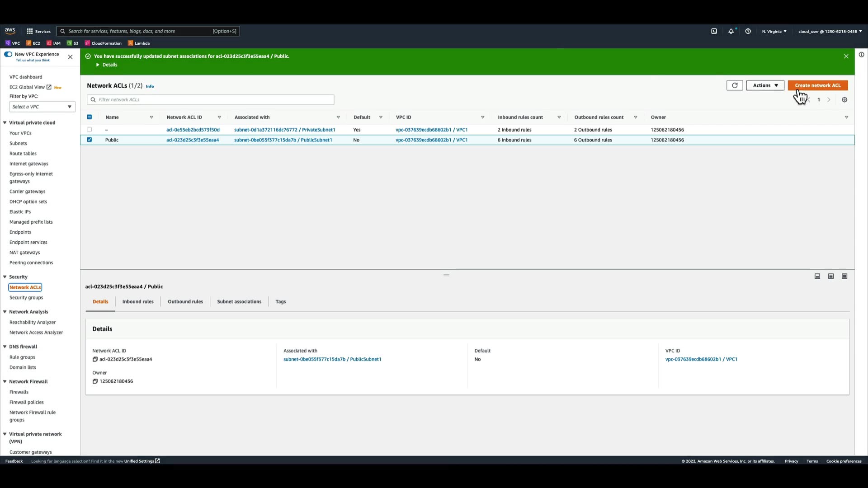Maximize the details split panel
Screen dimensions: 868x488
pyautogui.click(x=844, y=276)
